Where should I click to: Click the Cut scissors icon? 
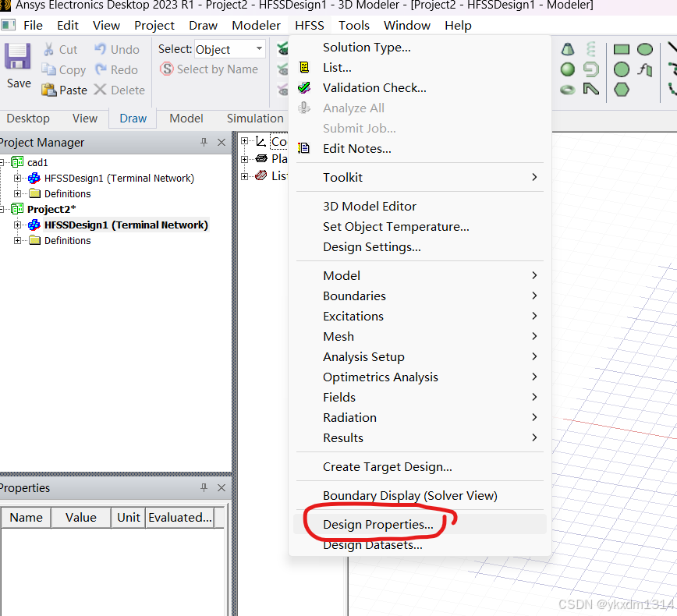[x=49, y=49]
